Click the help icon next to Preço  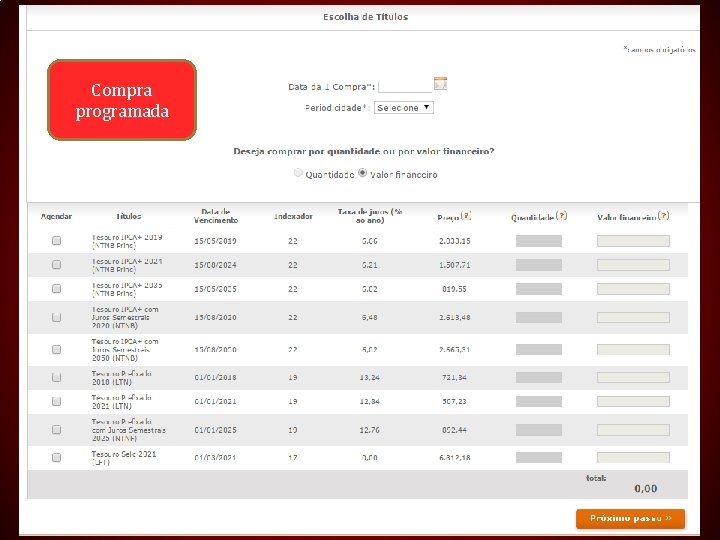pyautogui.click(x=466, y=215)
